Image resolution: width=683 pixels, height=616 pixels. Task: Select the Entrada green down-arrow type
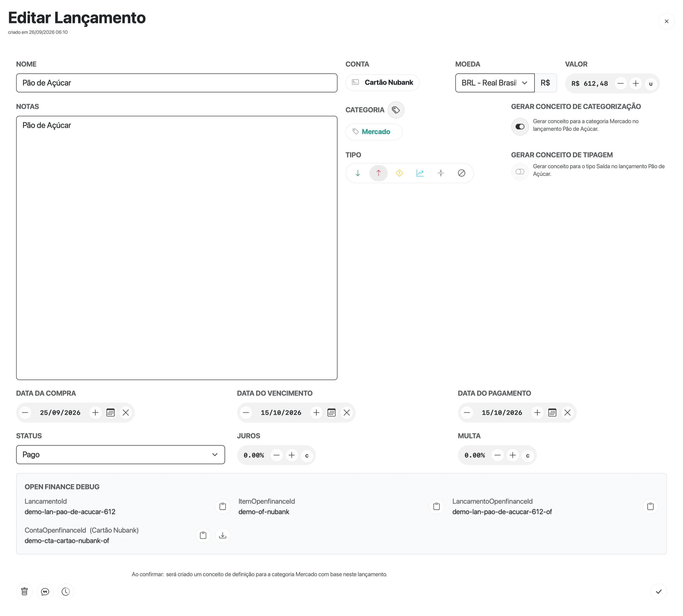click(358, 173)
